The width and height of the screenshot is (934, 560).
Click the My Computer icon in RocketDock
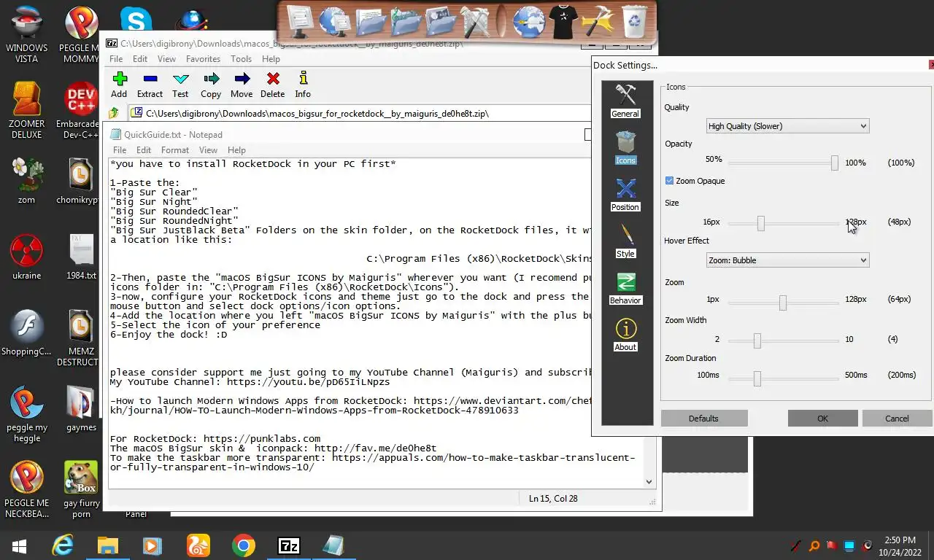pos(300,22)
